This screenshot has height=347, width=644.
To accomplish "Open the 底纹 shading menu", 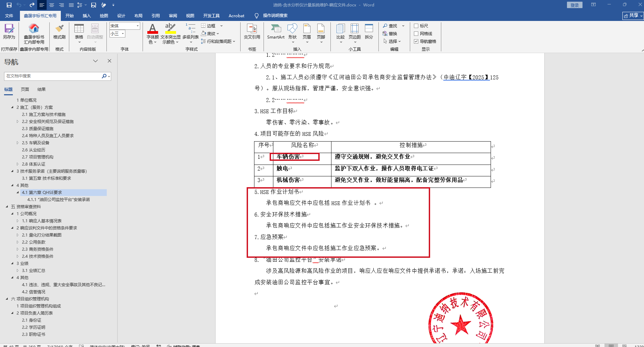I will (210, 33).
